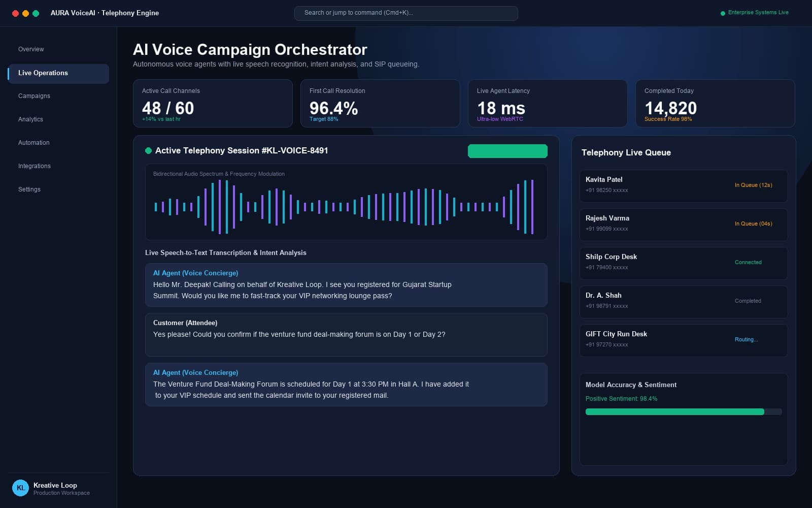The width and height of the screenshot is (812, 508).
Task: Click the green dot beside Active Telephony Session
Action: point(149,150)
